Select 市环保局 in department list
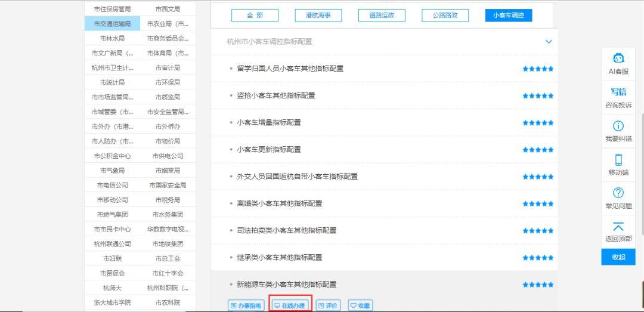Viewport: 644px width, 312px height. [x=168, y=83]
